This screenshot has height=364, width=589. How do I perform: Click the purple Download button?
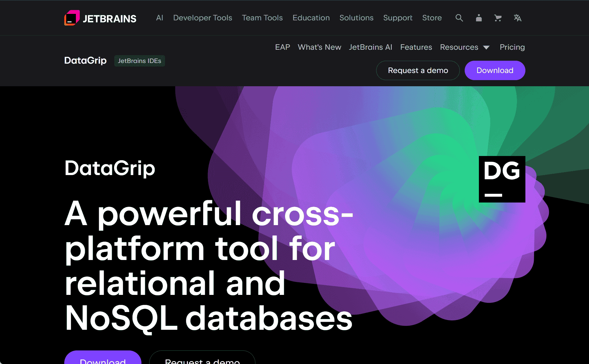(495, 70)
